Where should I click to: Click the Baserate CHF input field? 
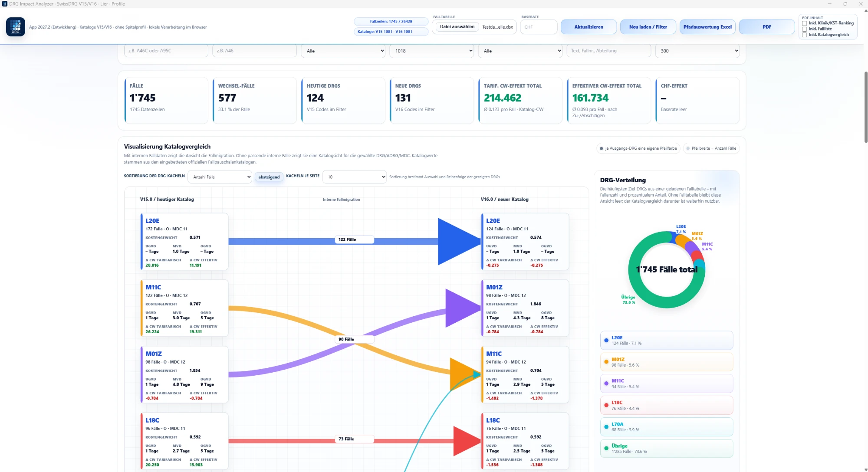pos(539,27)
